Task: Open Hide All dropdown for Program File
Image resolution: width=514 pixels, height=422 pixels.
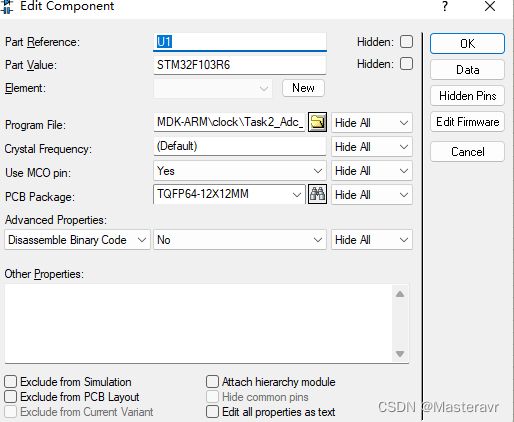Action: (x=372, y=123)
